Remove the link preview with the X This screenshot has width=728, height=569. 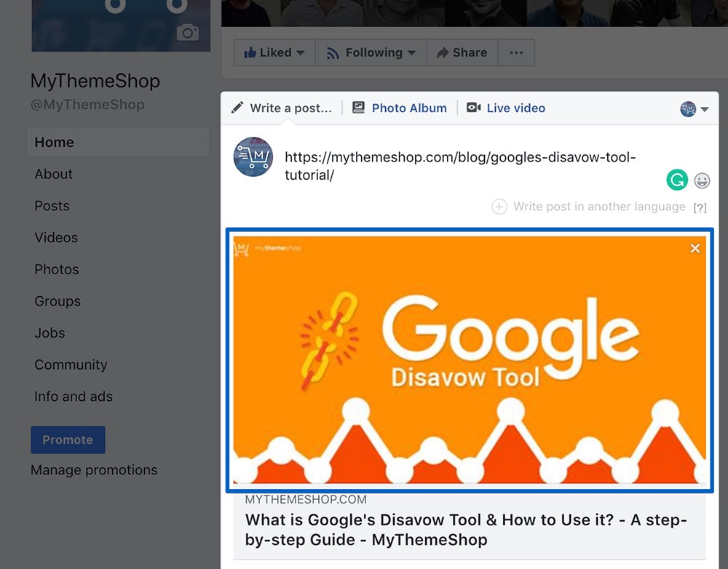pyautogui.click(x=695, y=248)
